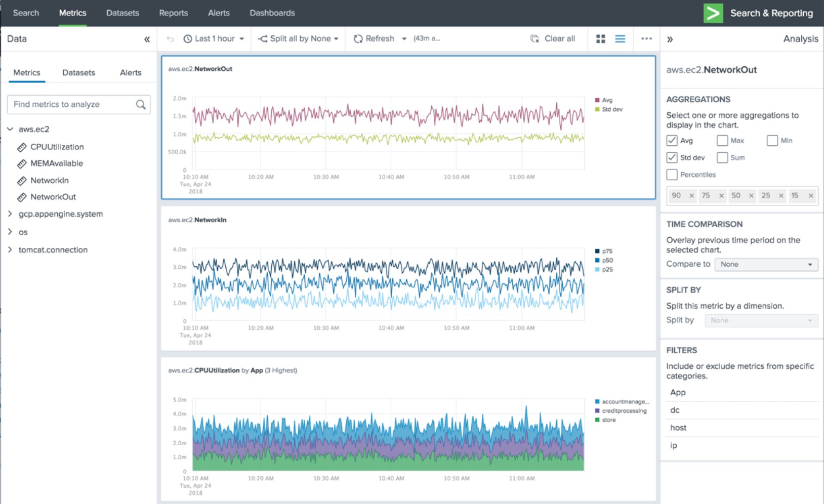
Task: Click the Refresh icon in the toolbar
Action: click(x=358, y=38)
